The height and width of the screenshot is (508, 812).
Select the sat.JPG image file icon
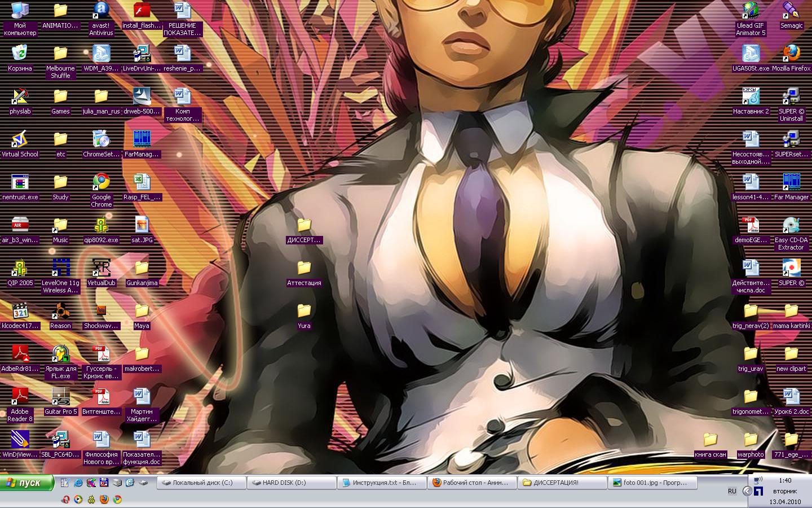coord(142,230)
